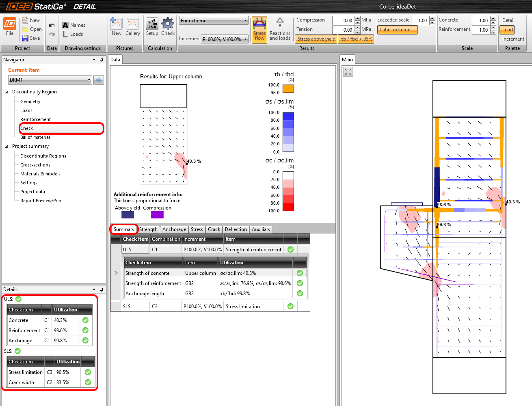
Task: Open the Increment P100.0% dropdown
Action: (x=225, y=39)
